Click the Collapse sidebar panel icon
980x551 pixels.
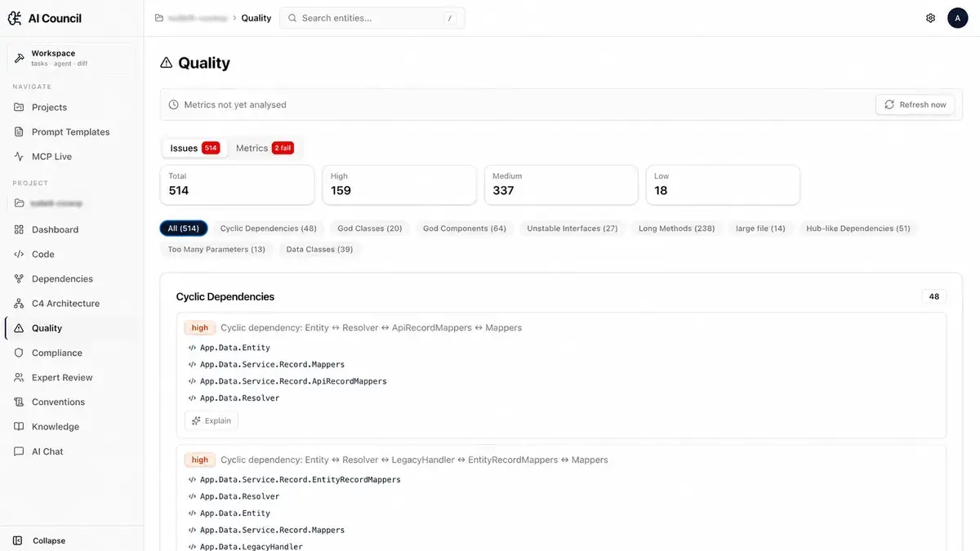pyautogui.click(x=18, y=540)
